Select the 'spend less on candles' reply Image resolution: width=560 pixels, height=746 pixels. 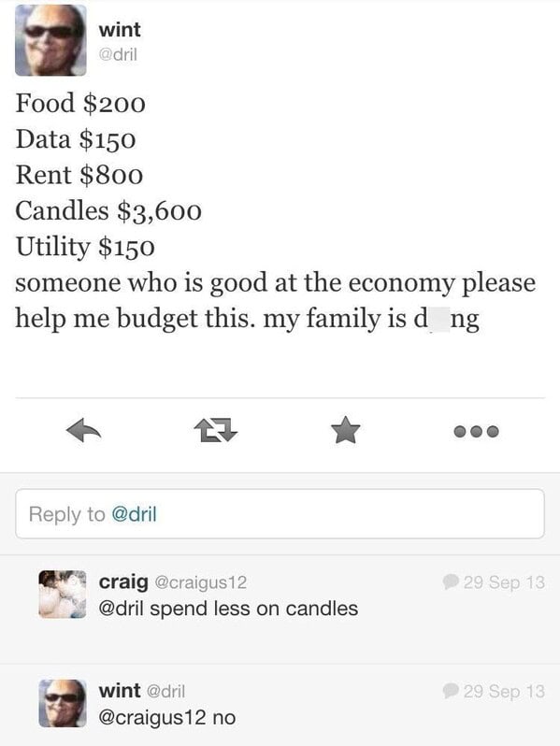coord(253,609)
